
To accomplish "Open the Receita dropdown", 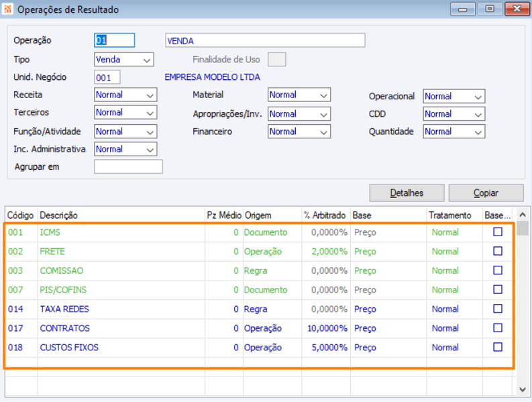I will click(x=125, y=95).
